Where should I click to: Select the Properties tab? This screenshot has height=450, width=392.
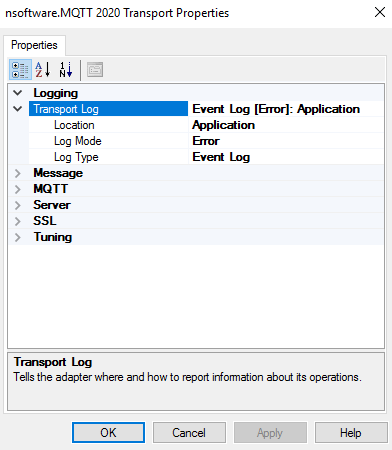pos(34,45)
